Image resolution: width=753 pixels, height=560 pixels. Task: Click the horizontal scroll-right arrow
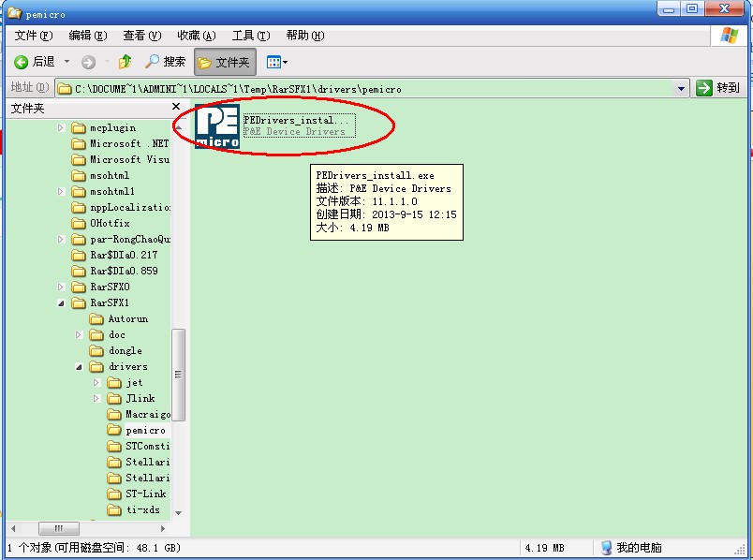coord(163,528)
